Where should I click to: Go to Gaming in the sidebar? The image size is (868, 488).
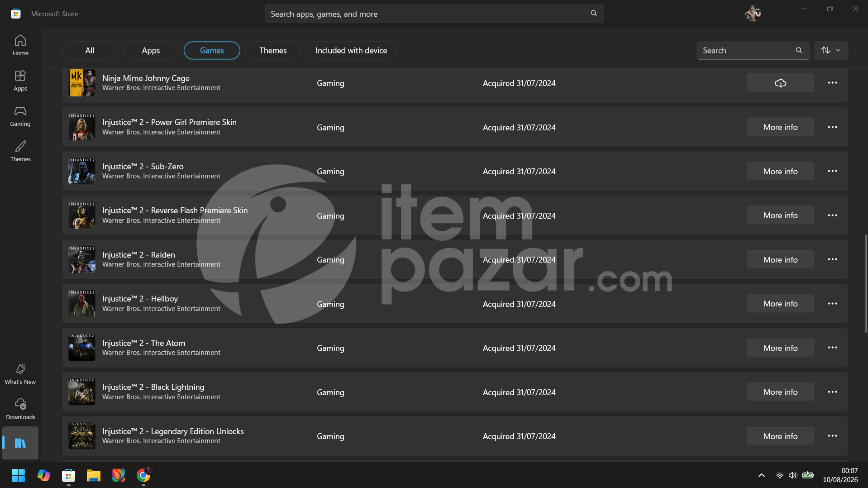[20, 116]
